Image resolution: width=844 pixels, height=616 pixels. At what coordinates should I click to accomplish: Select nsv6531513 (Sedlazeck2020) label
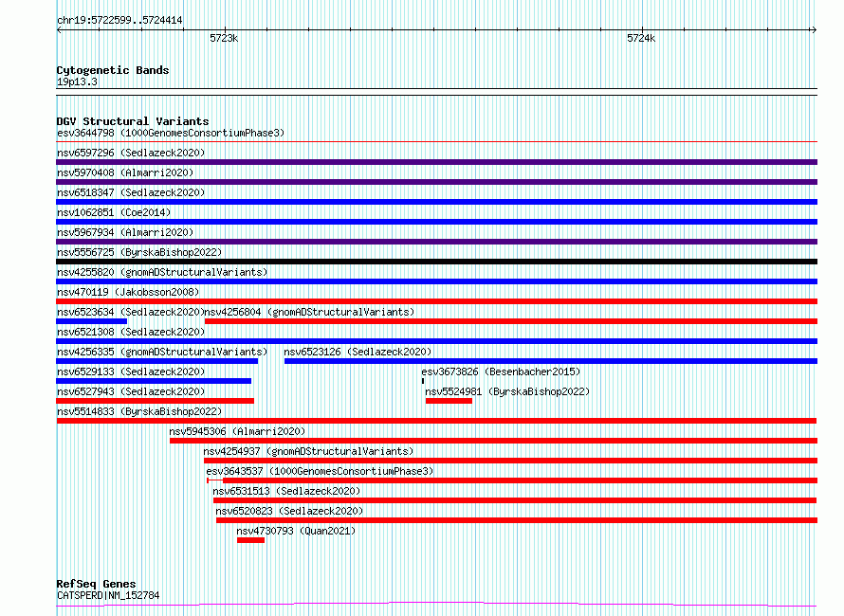287,491
